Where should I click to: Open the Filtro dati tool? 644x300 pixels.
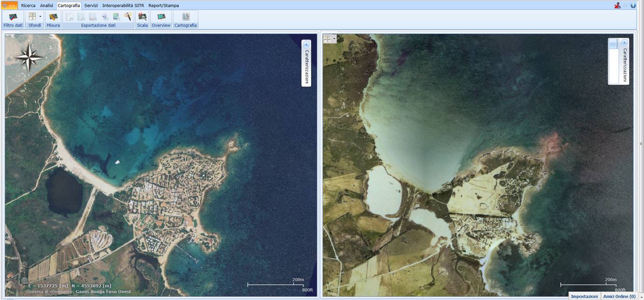(13, 17)
